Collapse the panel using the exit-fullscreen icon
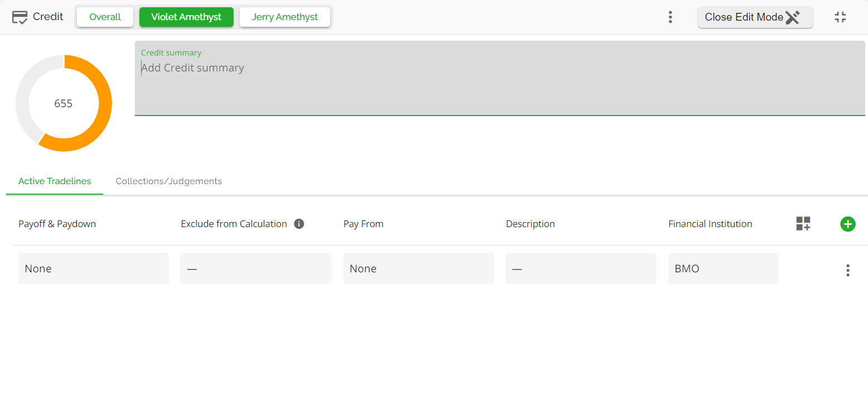The image size is (868, 399). 840,17
